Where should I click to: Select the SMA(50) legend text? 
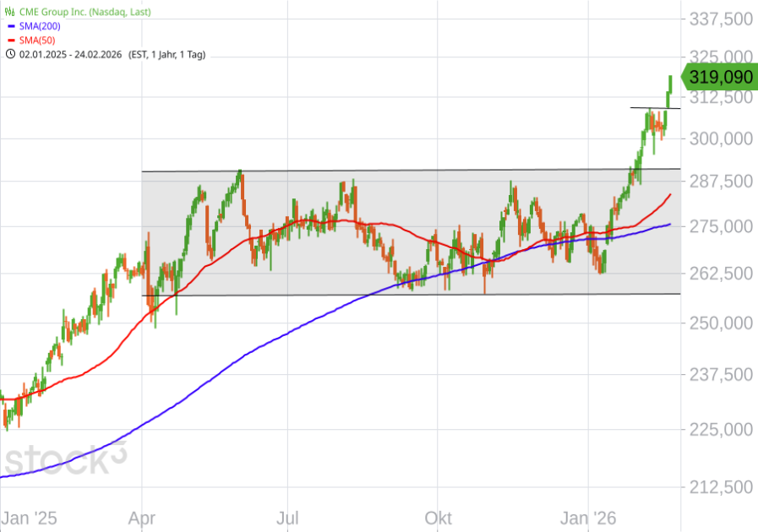pos(36,40)
